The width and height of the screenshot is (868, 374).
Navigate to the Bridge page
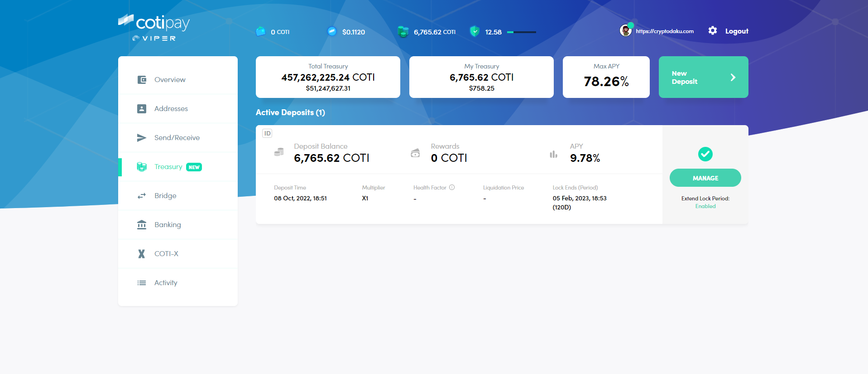[178, 196]
